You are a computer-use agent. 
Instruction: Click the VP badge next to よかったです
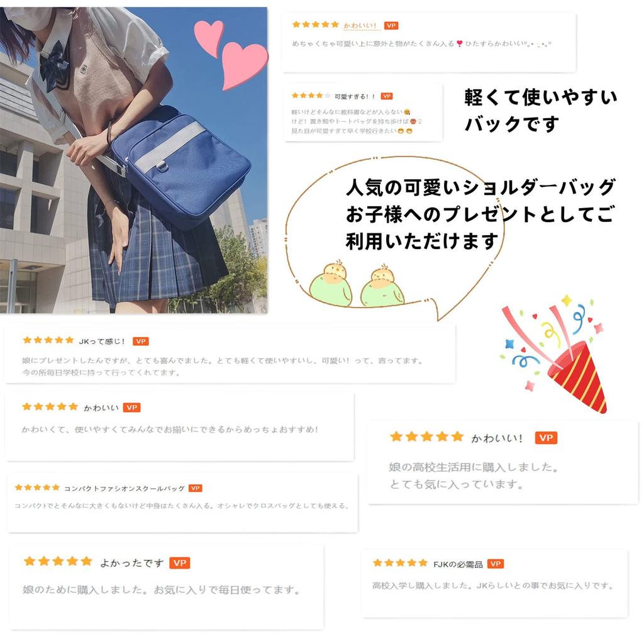tap(180, 563)
